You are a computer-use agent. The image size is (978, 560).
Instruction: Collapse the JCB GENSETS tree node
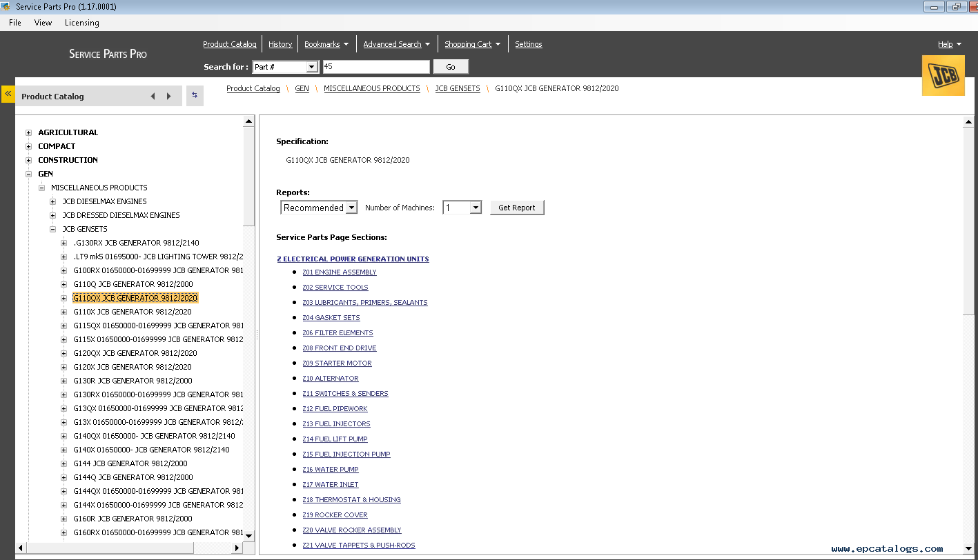click(x=53, y=229)
